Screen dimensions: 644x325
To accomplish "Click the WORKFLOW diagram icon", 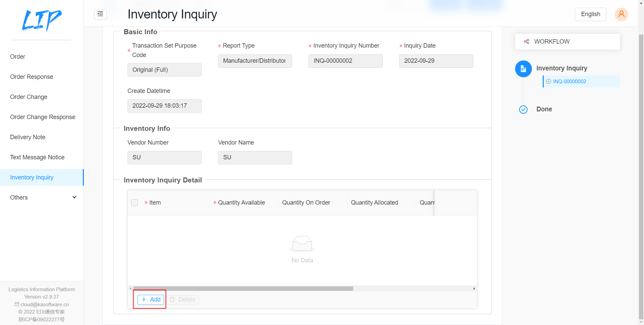I will 527,42.
